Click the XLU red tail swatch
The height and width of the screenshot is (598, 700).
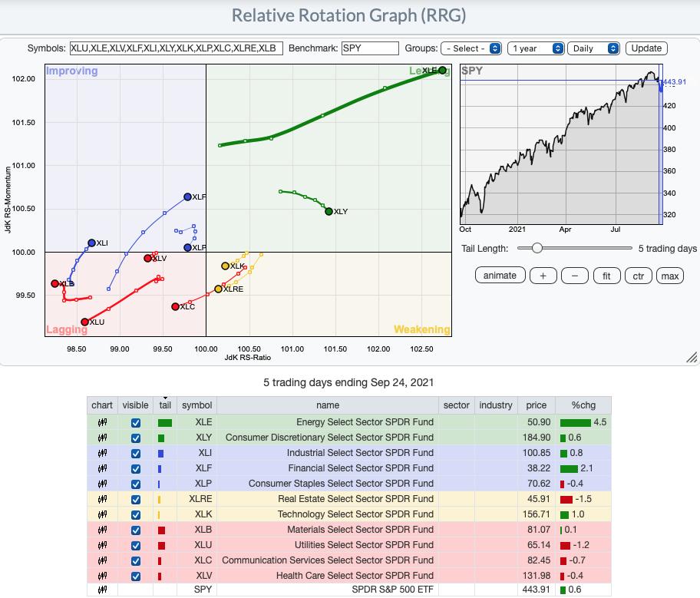point(162,546)
